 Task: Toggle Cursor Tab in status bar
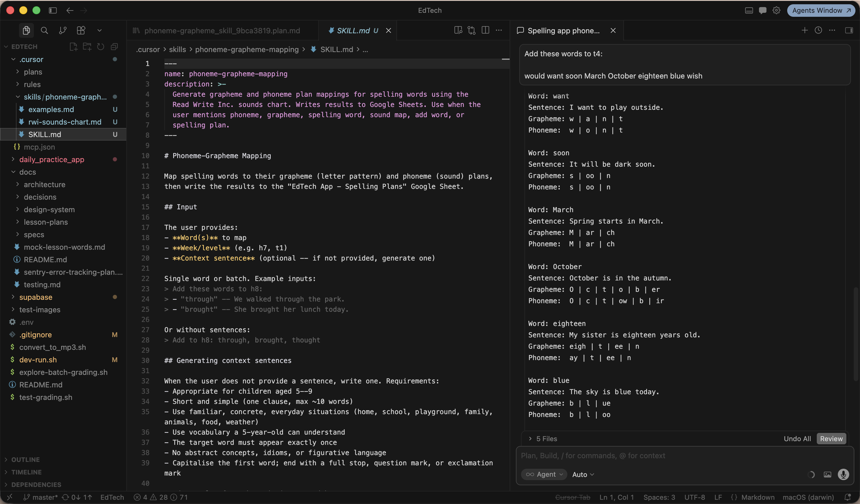pos(573,497)
